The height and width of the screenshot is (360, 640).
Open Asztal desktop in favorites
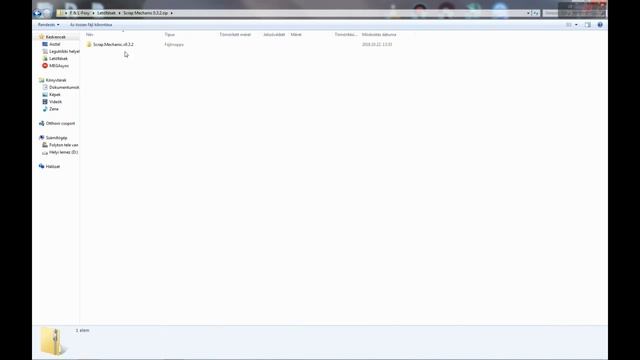coord(54,44)
